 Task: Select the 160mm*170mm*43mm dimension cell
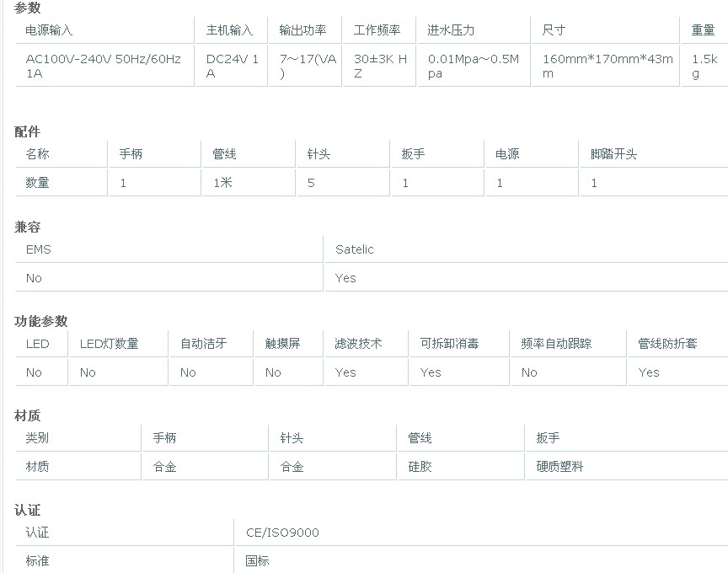tap(607, 66)
